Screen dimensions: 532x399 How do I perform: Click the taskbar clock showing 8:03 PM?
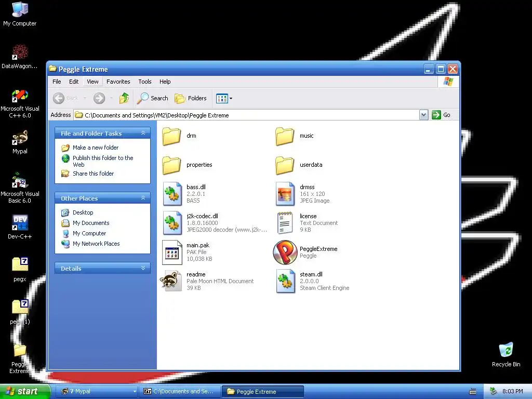[x=512, y=392]
